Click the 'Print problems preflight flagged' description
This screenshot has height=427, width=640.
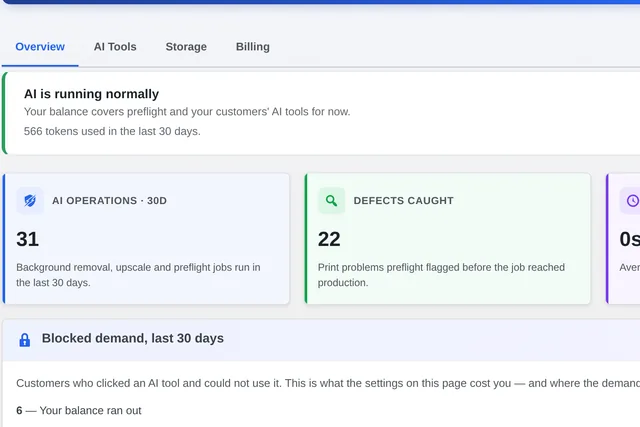[441, 275]
